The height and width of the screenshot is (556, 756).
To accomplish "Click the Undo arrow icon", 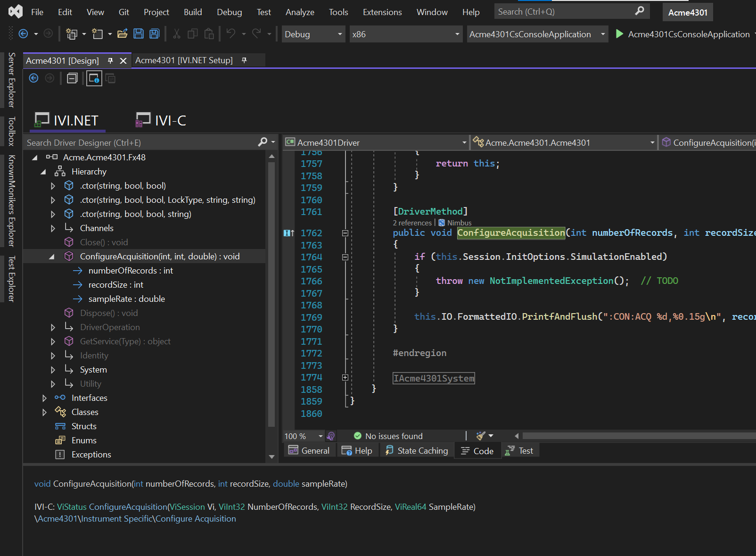I will 231,34.
